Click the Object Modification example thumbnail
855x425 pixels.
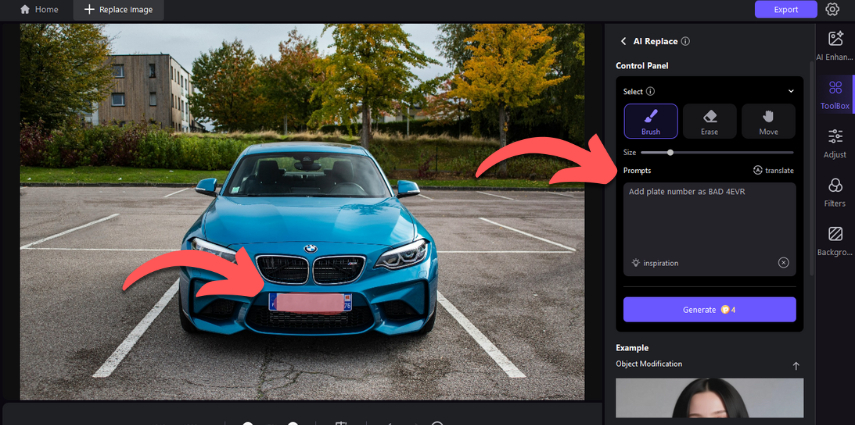click(709, 398)
